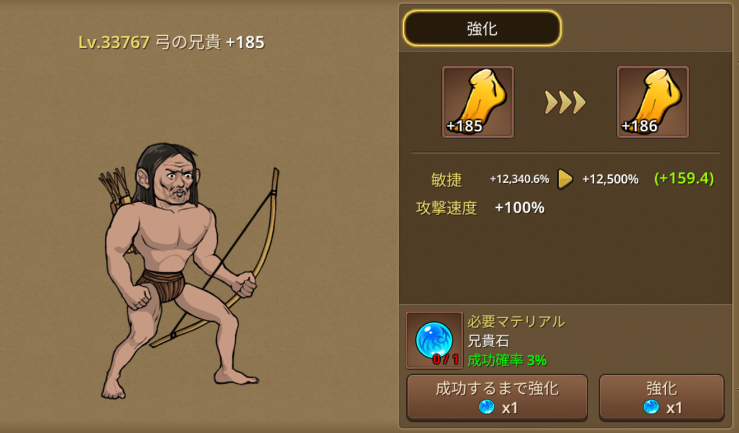Click the 成功するまで強化 button

click(497, 397)
